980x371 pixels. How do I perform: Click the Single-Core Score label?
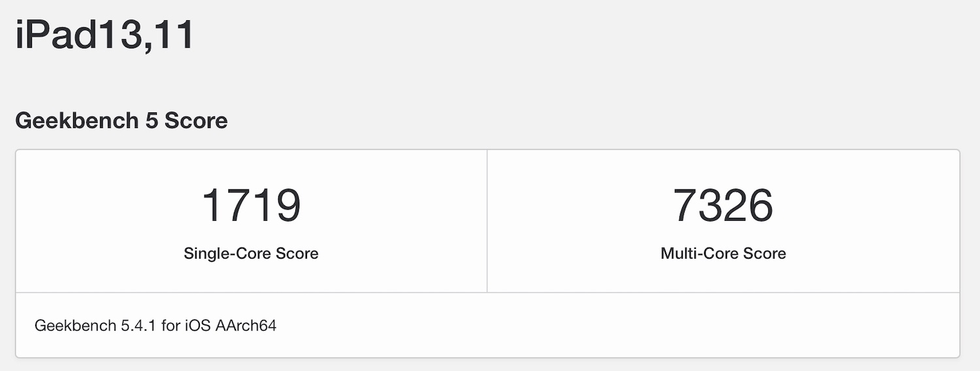tap(251, 253)
